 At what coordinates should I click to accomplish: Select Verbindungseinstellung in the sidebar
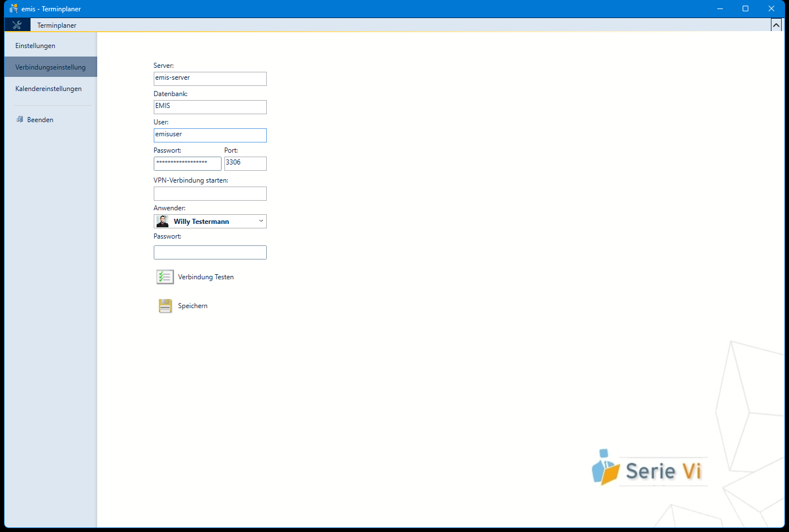[x=51, y=67]
